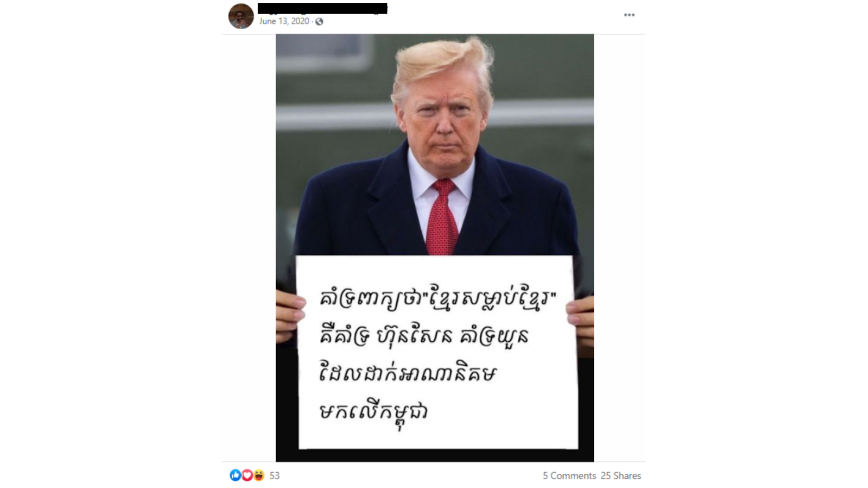Click the white sign held in the photo
868x488 pixels.
click(x=437, y=352)
